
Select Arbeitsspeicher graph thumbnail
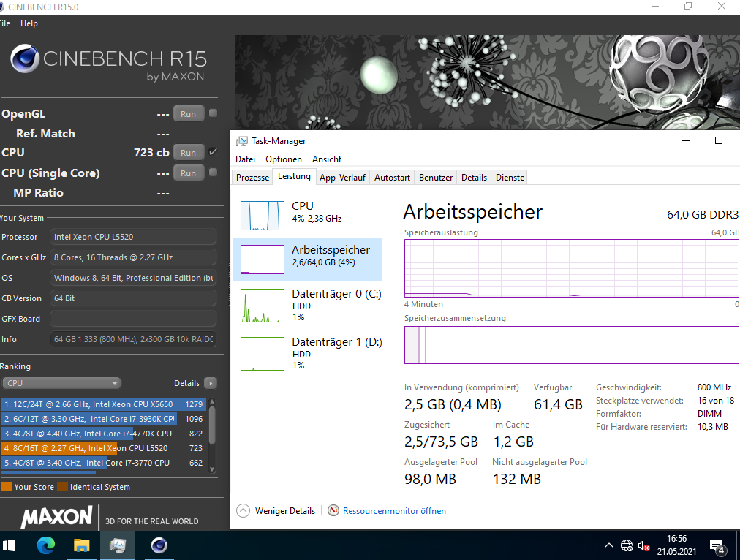click(263, 259)
